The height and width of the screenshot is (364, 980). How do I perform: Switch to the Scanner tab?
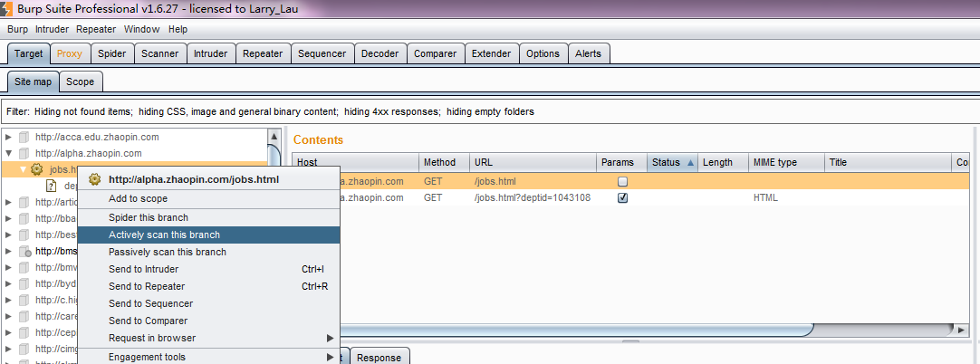click(x=159, y=53)
